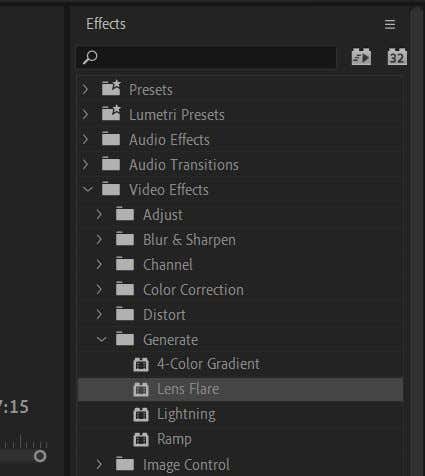The image size is (425, 476).
Task: Expand the Color Correction folder
Action: click(99, 290)
